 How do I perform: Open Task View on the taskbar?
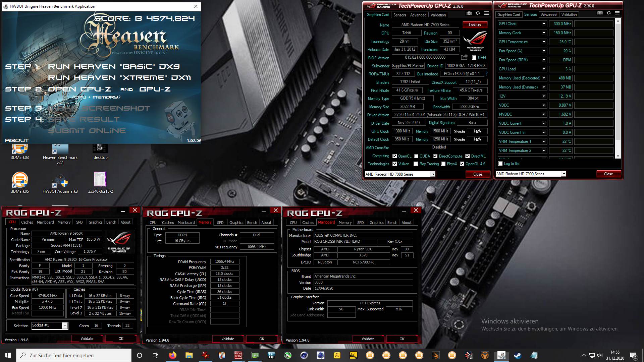156,355
